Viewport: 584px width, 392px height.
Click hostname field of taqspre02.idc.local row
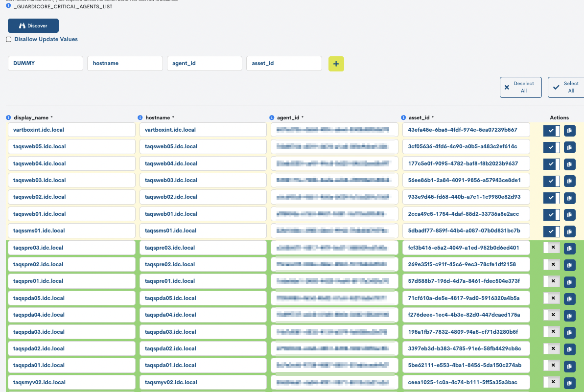pos(203,264)
